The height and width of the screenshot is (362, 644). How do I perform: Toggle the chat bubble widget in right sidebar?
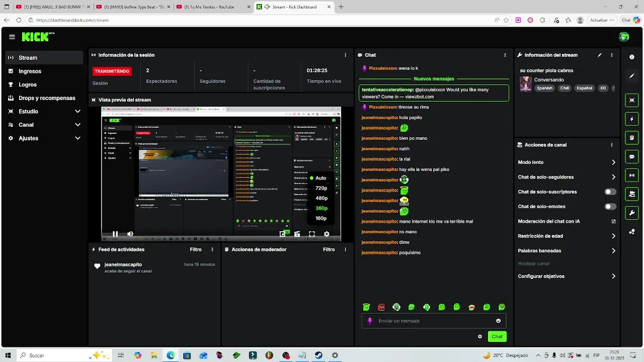[632, 156]
